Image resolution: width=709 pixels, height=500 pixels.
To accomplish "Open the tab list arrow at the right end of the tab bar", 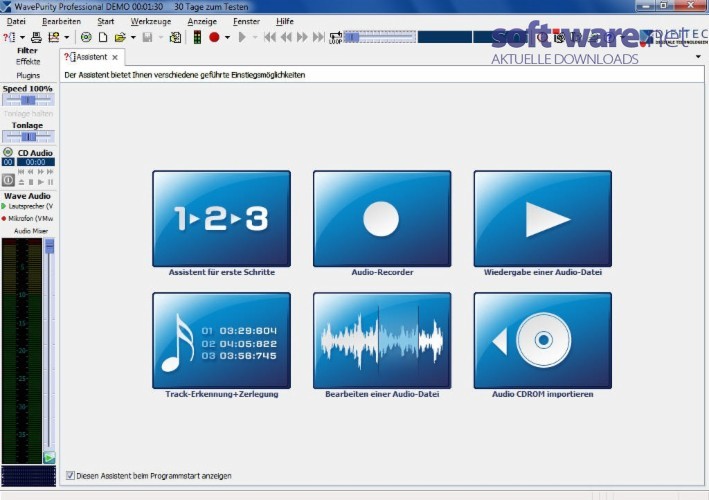I will click(698, 57).
